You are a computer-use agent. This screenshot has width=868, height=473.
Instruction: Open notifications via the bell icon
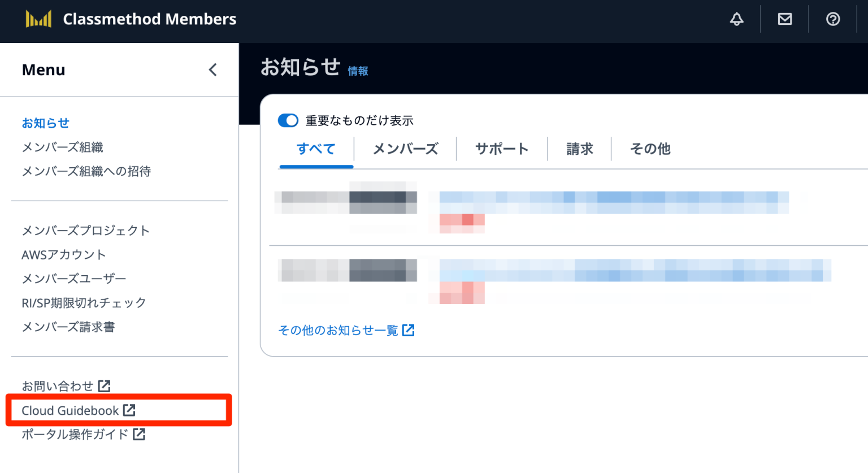point(736,19)
